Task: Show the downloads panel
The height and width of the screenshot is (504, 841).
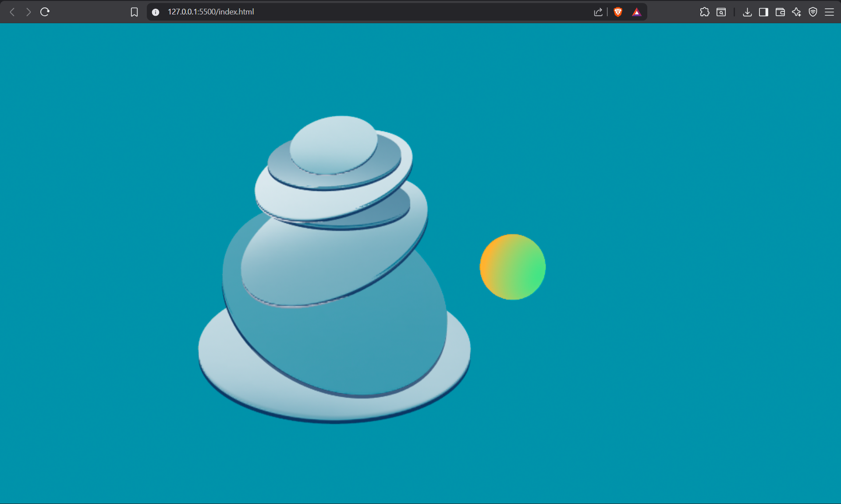Action: tap(747, 12)
